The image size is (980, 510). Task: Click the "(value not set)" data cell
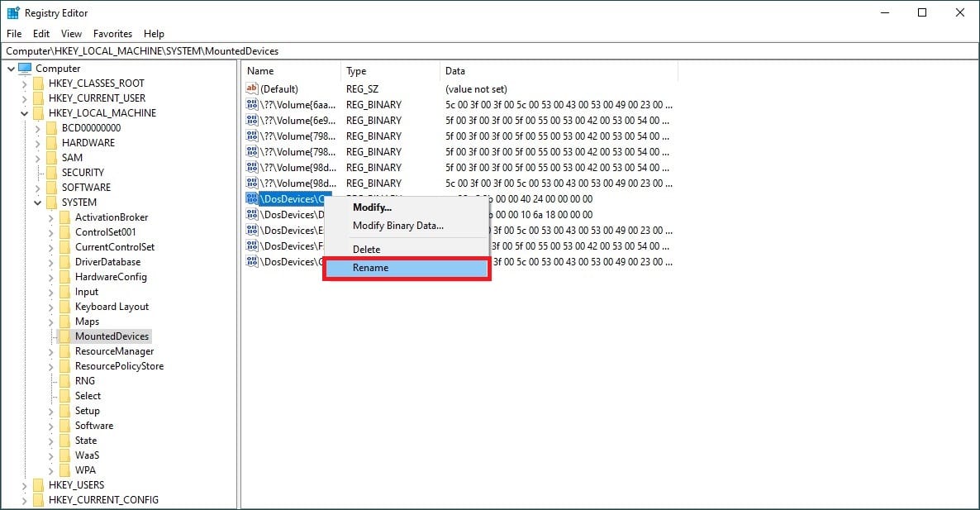tap(476, 89)
